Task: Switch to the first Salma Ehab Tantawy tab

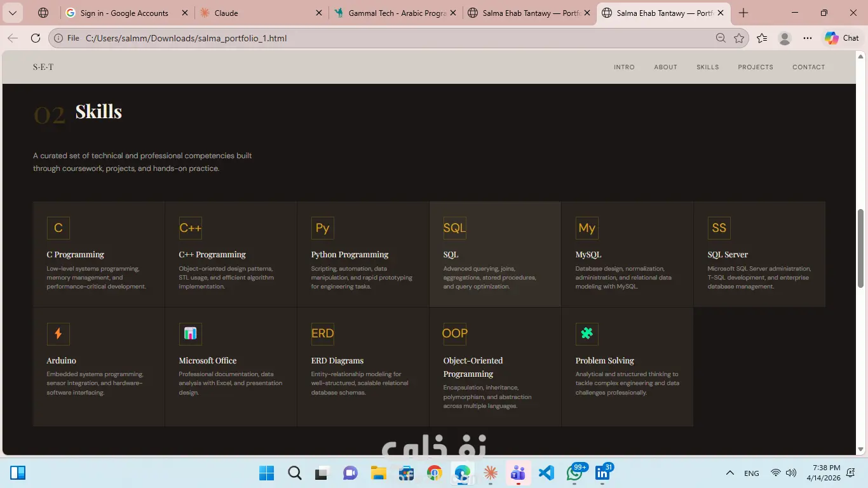Action: 529,13
